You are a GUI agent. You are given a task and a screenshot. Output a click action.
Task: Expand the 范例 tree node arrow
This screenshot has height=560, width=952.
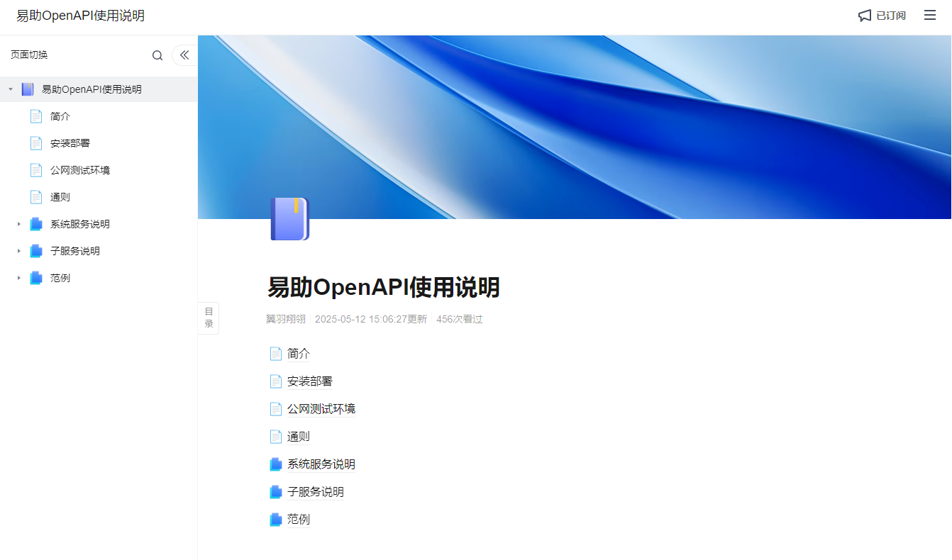pos(19,278)
